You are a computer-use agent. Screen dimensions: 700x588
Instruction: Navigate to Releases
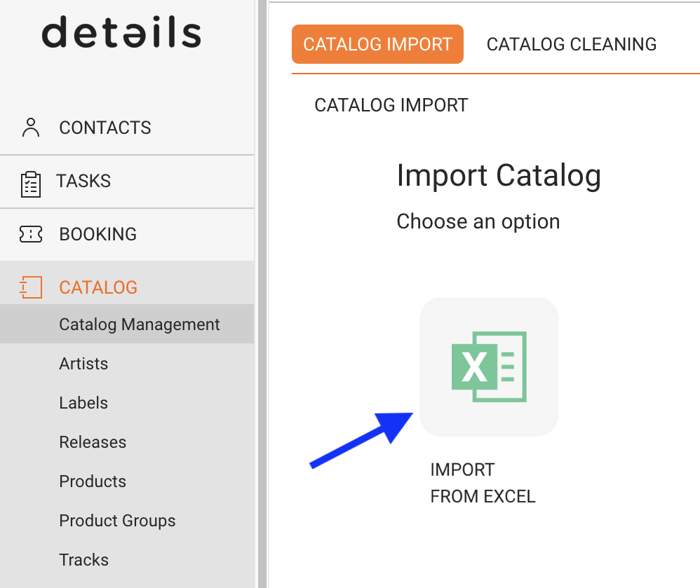[x=93, y=442]
